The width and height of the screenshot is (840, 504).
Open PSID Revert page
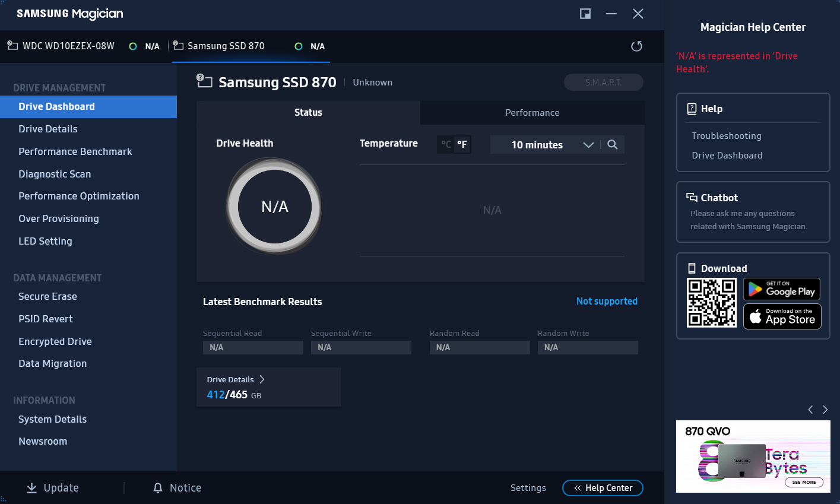click(46, 319)
